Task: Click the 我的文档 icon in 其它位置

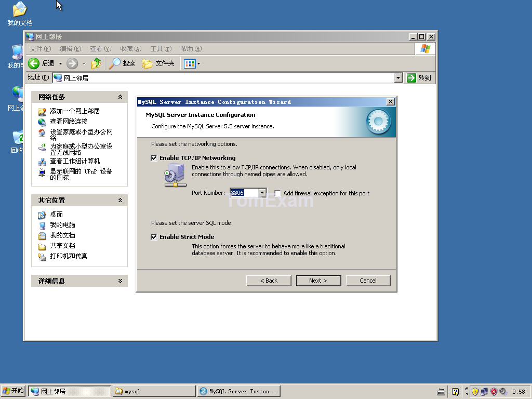Action: pyautogui.click(x=42, y=236)
